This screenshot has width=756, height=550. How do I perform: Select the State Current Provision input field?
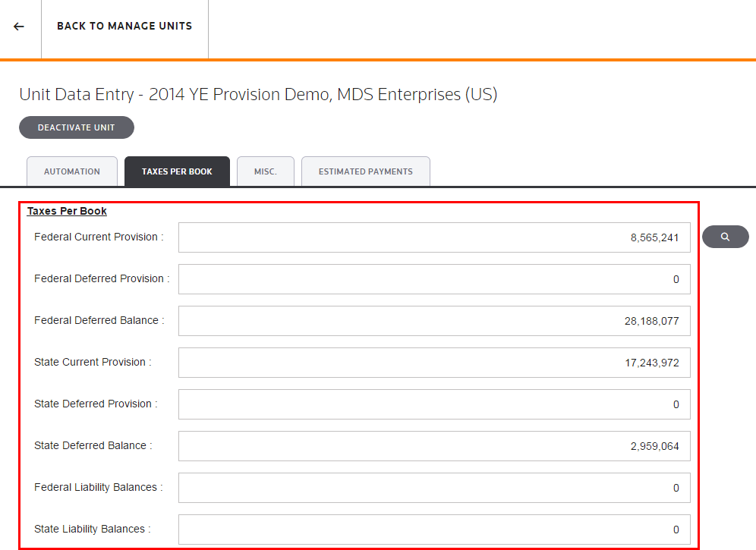click(x=434, y=363)
